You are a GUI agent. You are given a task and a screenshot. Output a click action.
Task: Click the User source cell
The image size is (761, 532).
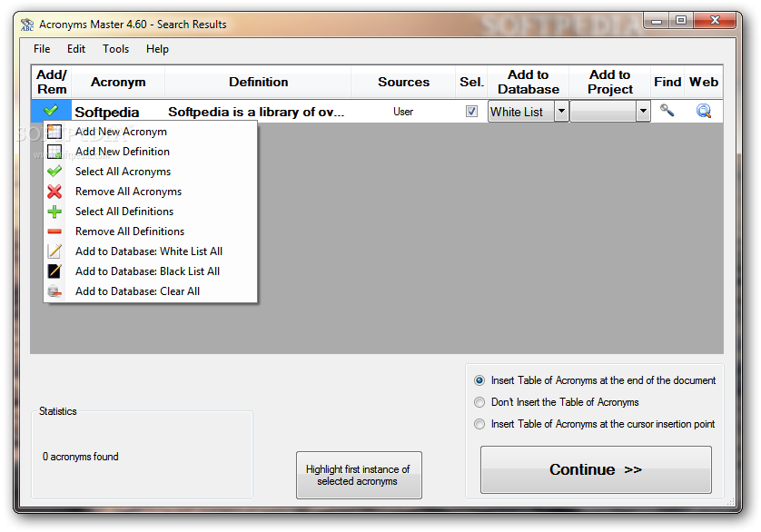(403, 112)
